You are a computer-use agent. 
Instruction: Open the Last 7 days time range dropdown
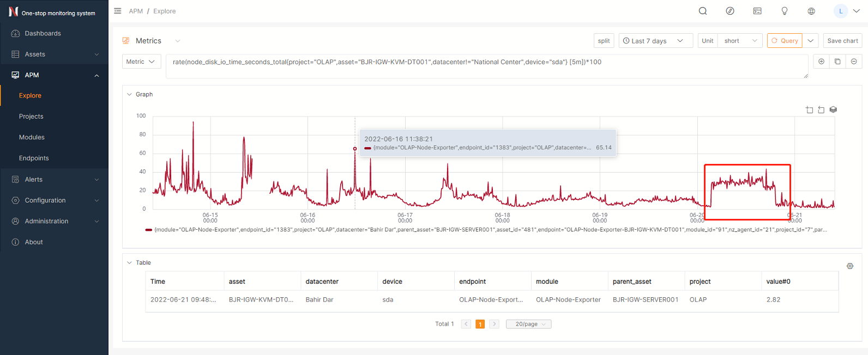pos(655,41)
